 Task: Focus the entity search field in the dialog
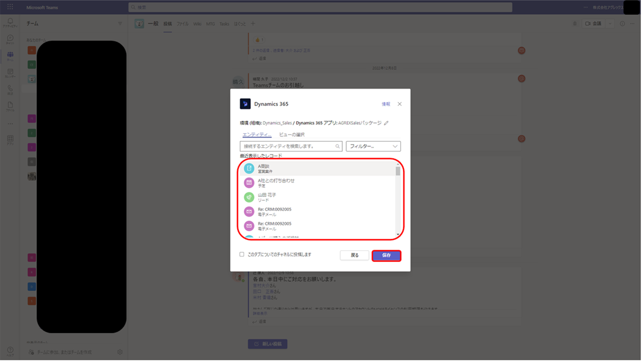(x=291, y=146)
